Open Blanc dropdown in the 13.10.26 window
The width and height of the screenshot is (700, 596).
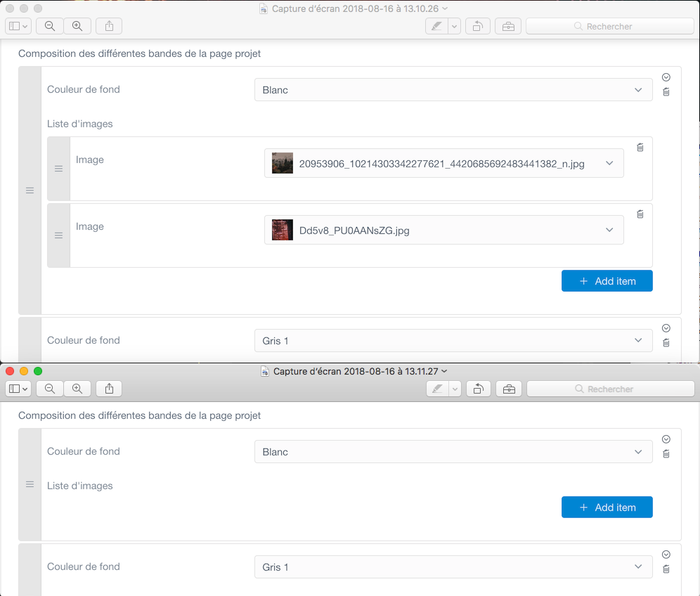[453, 90]
